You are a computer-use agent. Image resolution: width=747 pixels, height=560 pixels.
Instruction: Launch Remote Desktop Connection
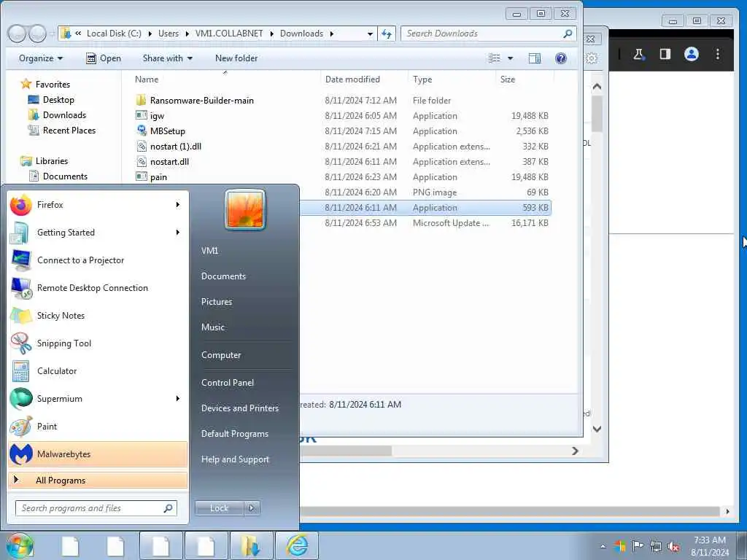point(98,288)
